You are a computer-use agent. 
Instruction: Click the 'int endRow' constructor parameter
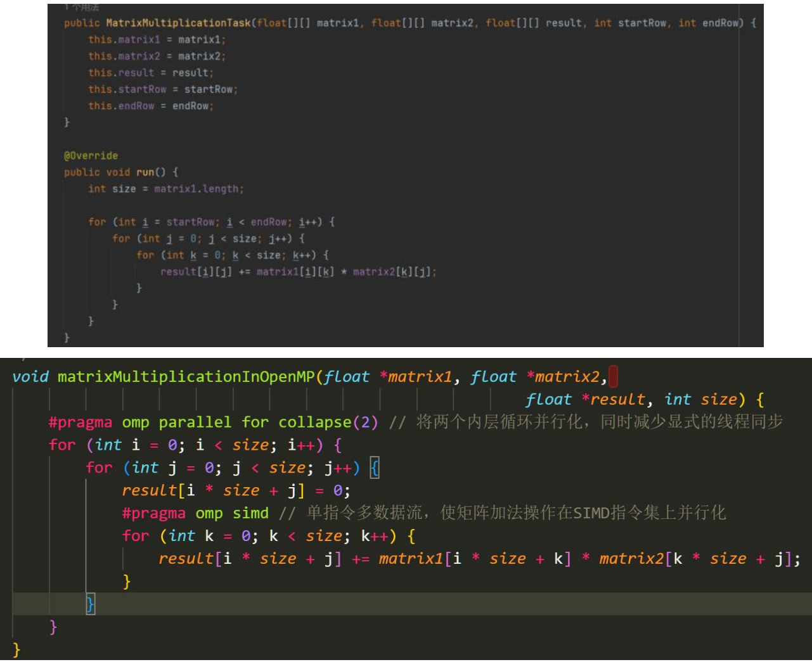709,23
